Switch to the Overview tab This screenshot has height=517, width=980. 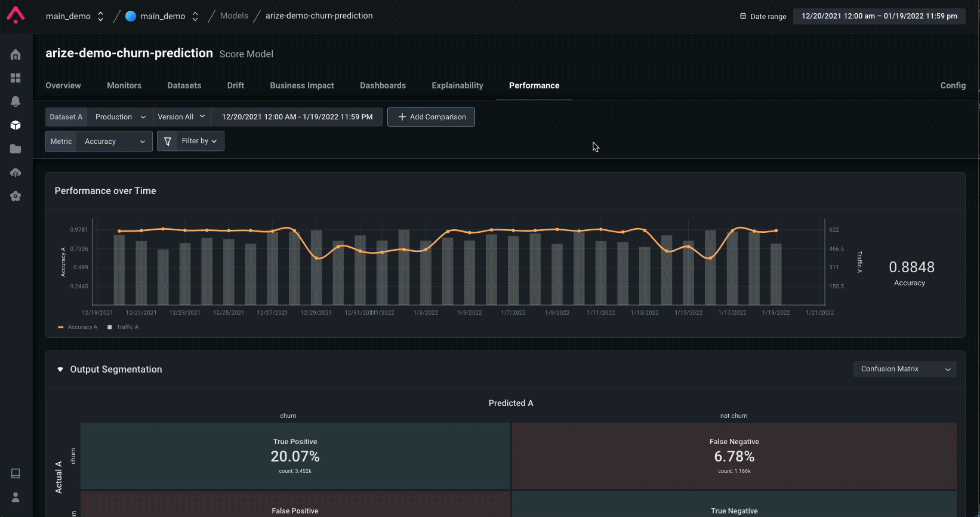click(63, 85)
